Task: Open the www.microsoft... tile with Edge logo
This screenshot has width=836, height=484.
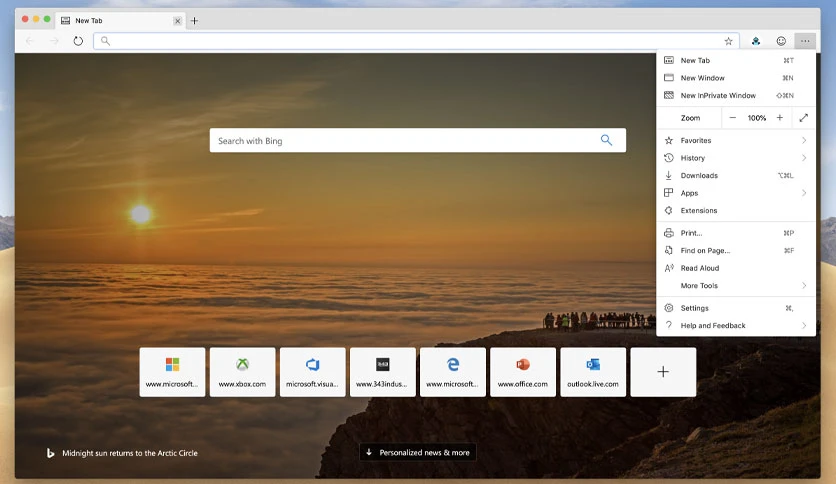Action: coord(453,372)
